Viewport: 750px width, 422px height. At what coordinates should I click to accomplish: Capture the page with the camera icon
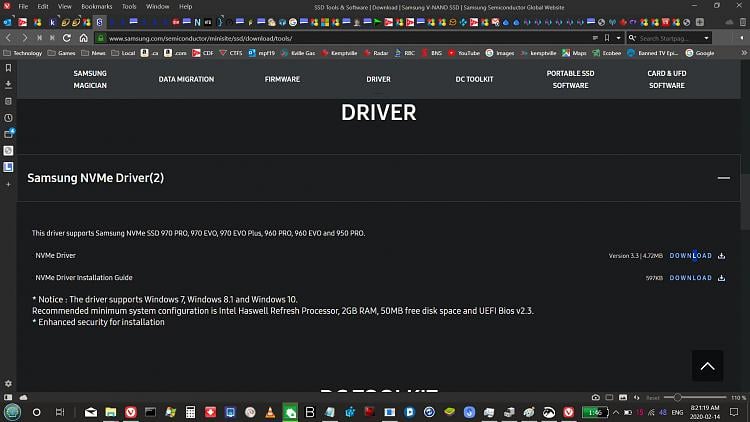tap(596, 398)
